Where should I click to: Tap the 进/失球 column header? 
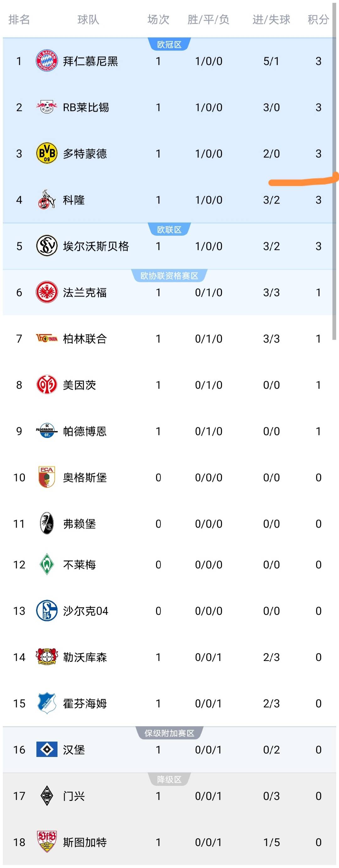point(271,19)
